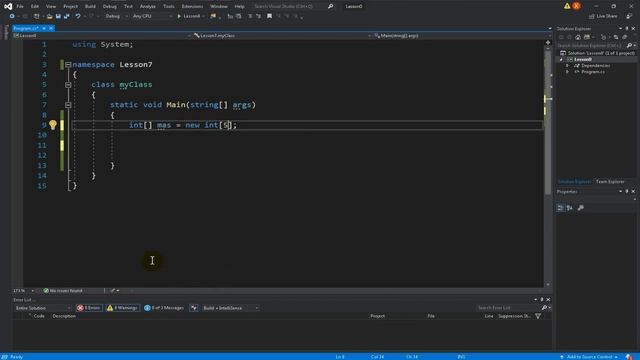Toggle the Messages filter in Error List
Viewport: 640px width, 360px height.
164,308
